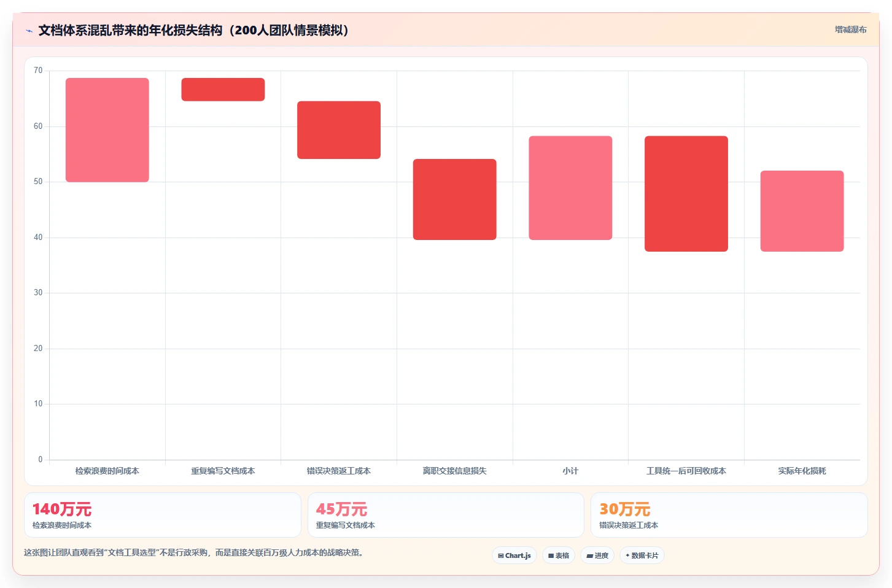Click the x-axis label 检索浪费时间成本

(x=107, y=471)
